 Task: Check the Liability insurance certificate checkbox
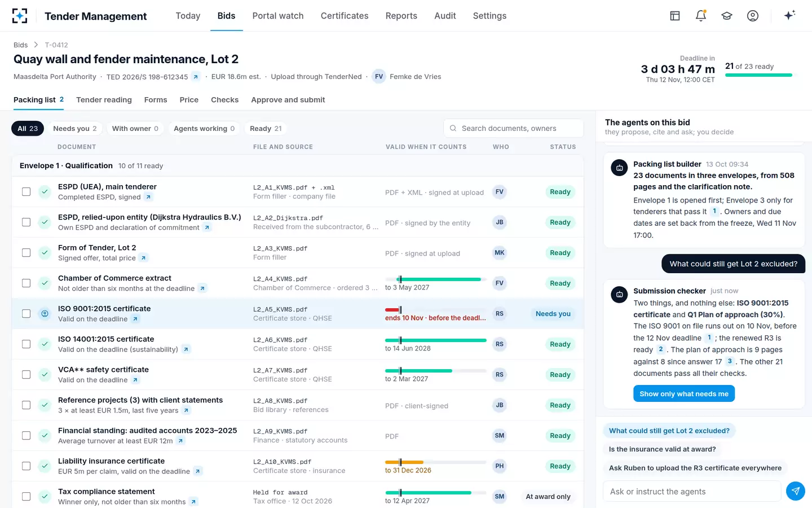[x=26, y=466]
